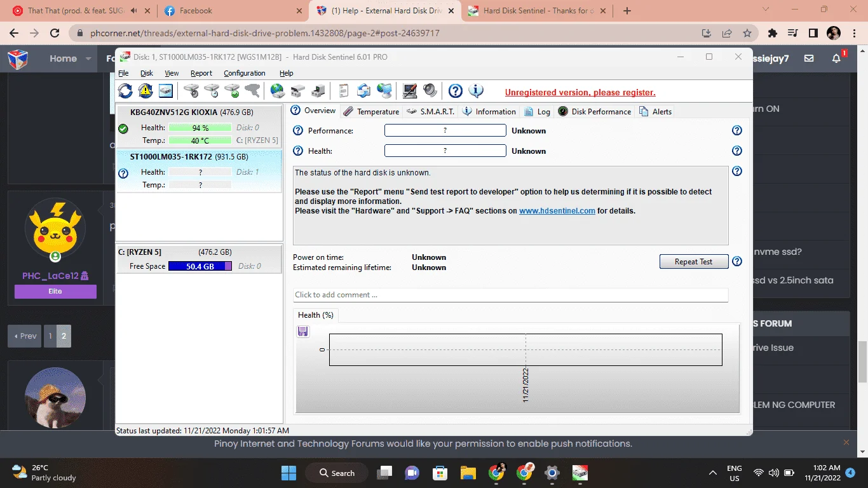Click the Hard Disk Sentinel taskbar icon
Screen dimensions: 868x488
tap(580, 473)
